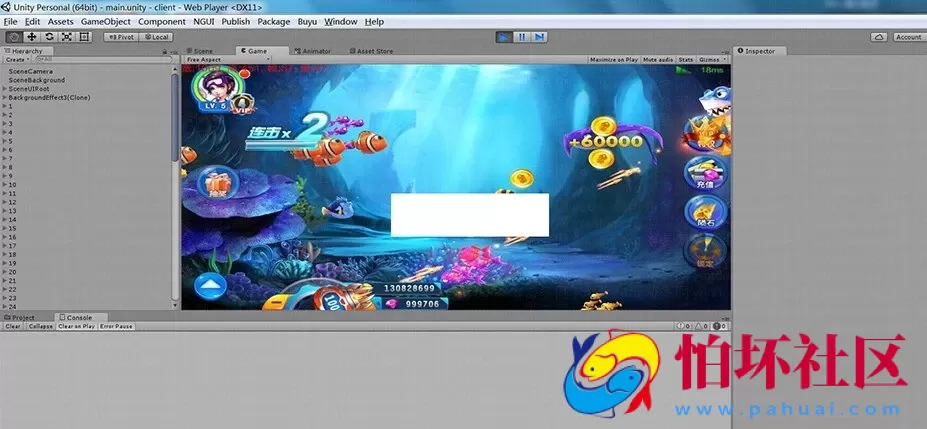The height and width of the screenshot is (429, 927).
Task: Click the Clear button in Console
Action: pos(13,326)
